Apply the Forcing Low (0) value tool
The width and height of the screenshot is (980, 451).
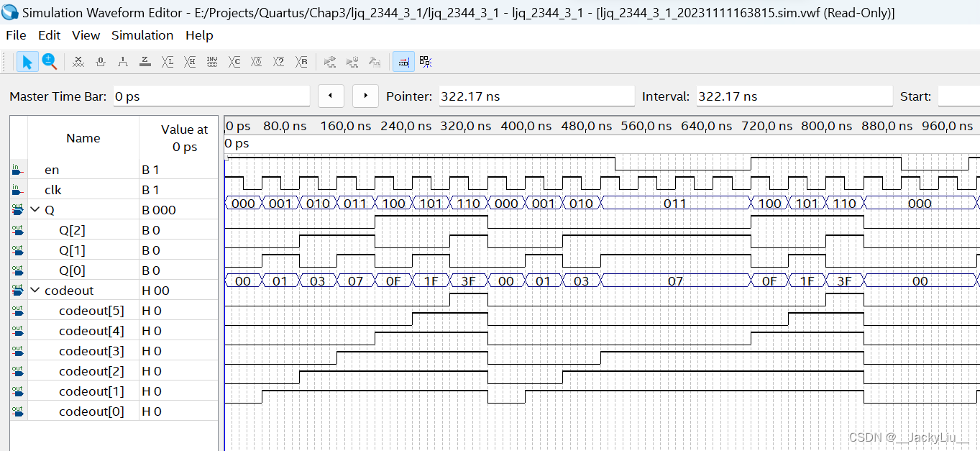click(100, 62)
